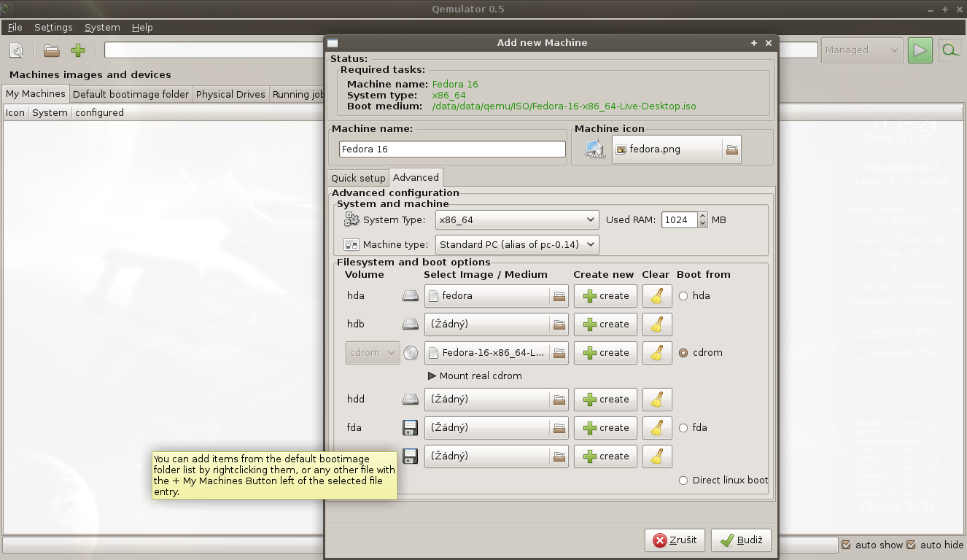Click create button for hdb

click(x=605, y=324)
